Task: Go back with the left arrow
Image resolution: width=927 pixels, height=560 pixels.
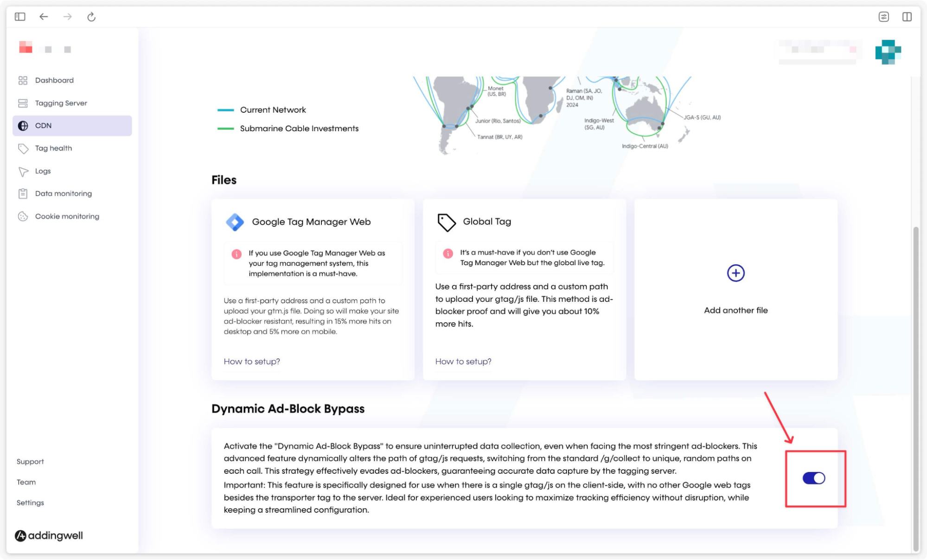Action: point(44,17)
